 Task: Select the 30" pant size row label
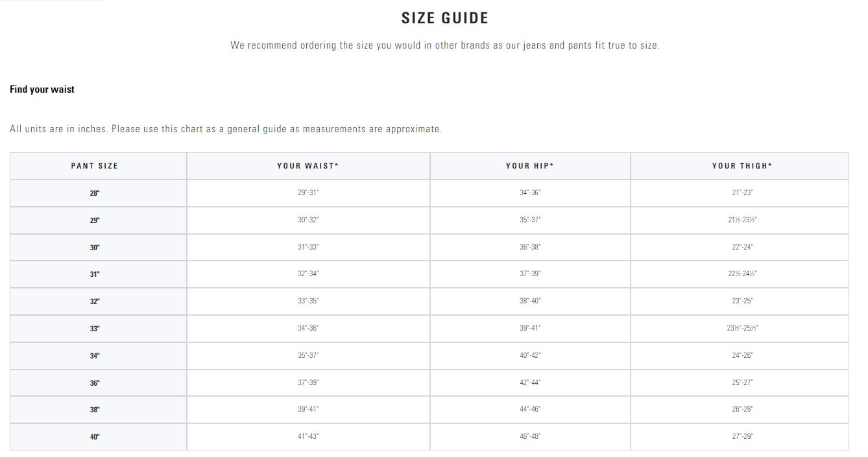click(x=95, y=248)
